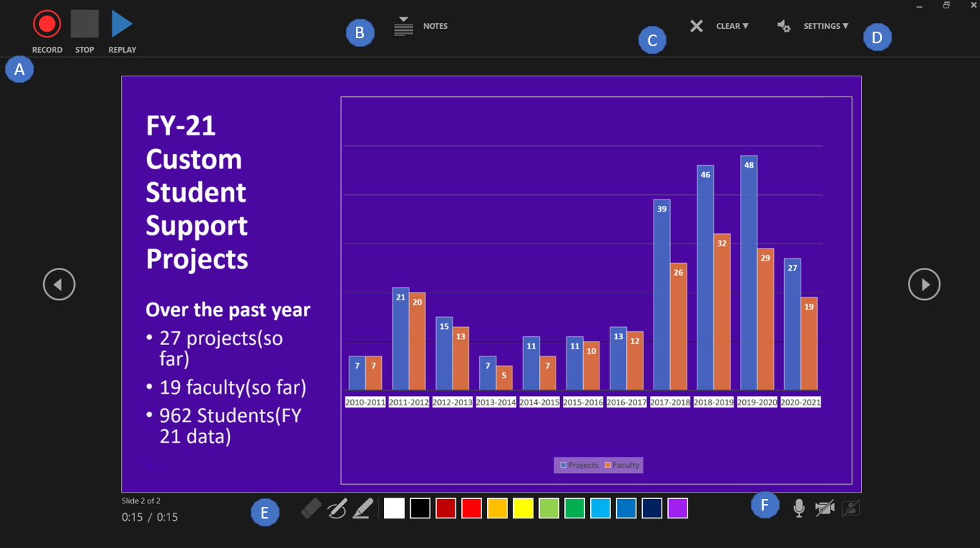Select the Highlighter tool
This screenshot has width=980, height=548.
pyautogui.click(x=362, y=508)
